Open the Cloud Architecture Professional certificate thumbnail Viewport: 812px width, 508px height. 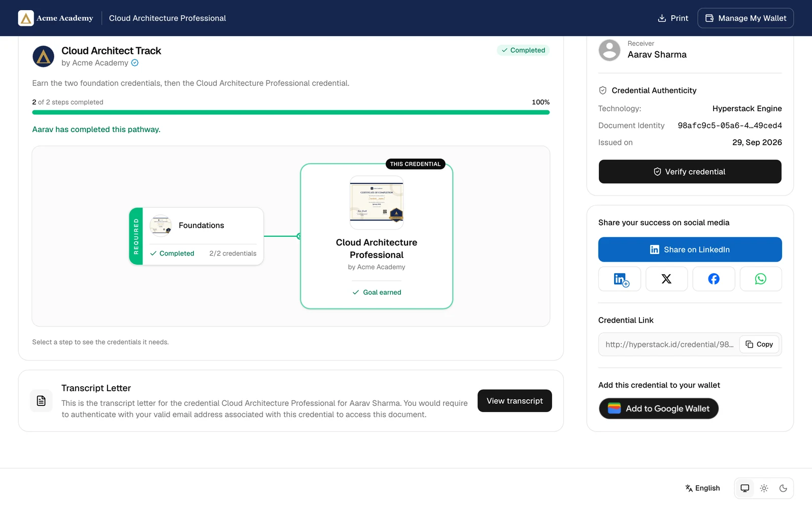pos(377,203)
